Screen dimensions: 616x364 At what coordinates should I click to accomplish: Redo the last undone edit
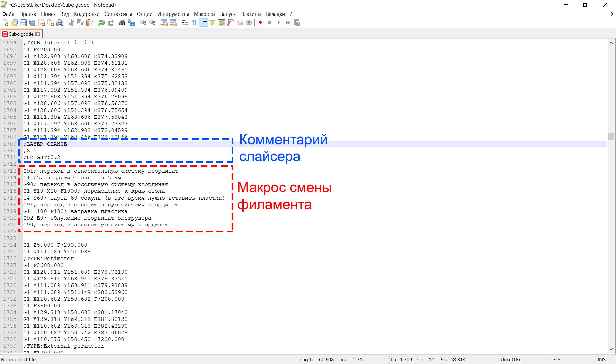pos(110,23)
